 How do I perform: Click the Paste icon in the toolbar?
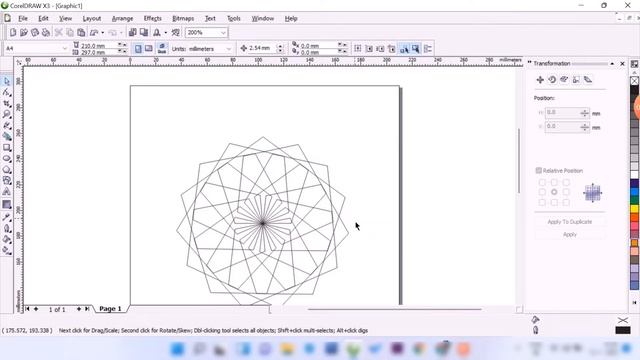tap(81, 32)
